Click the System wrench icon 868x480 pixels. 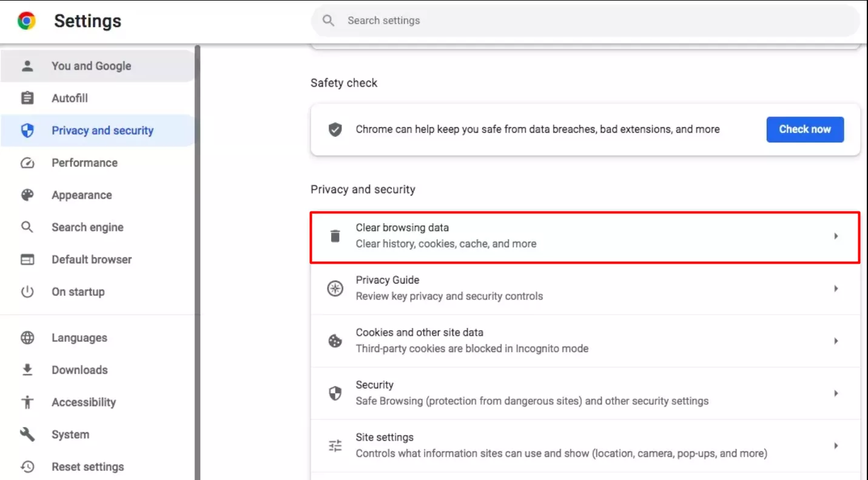(x=27, y=435)
